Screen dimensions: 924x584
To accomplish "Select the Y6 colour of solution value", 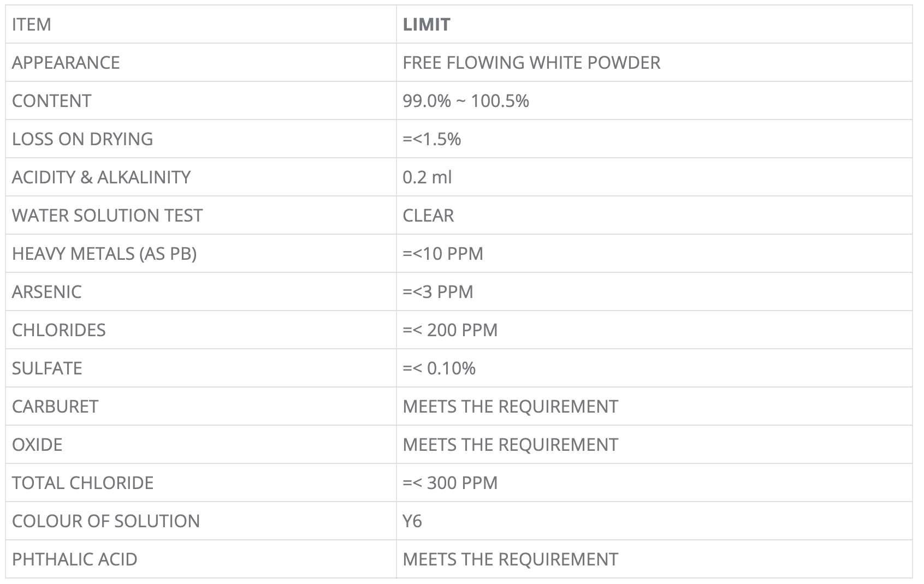I will point(412,521).
